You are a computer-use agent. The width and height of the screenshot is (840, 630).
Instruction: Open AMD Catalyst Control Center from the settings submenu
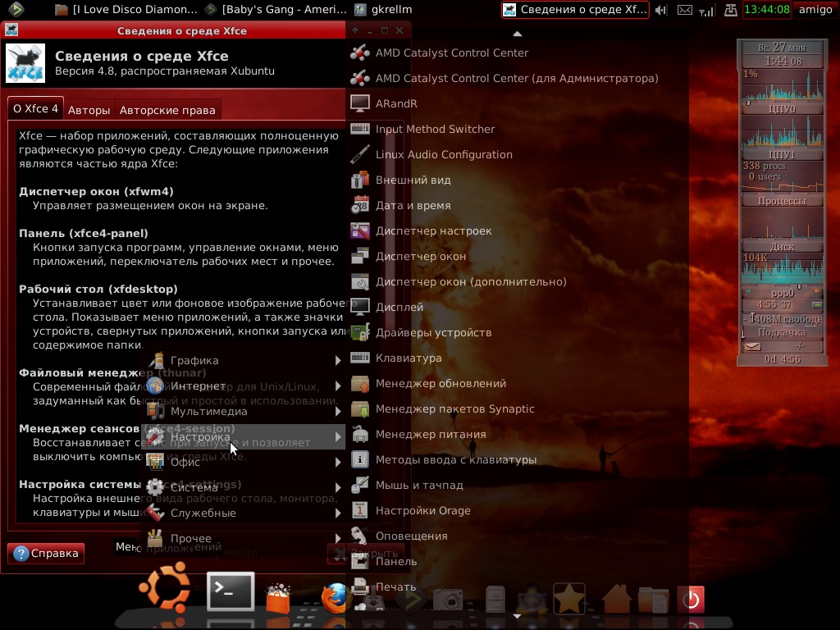pos(517,52)
